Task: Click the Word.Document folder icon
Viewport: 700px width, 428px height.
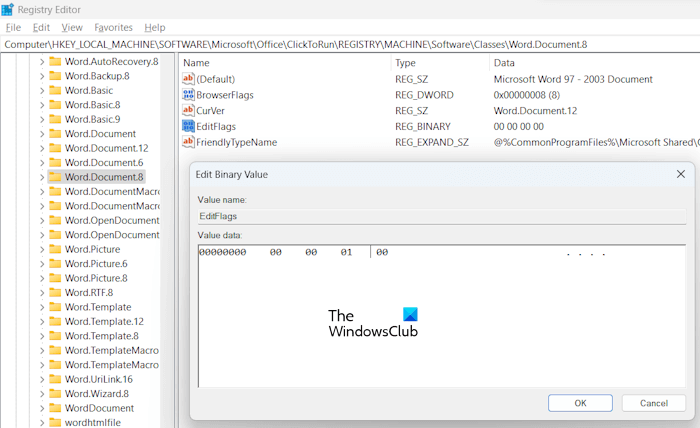Action: point(55,133)
